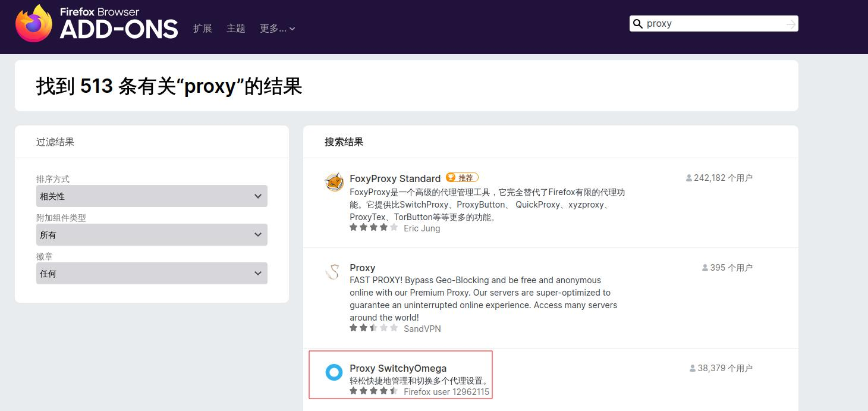Open the 徽章 badge dropdown

click(152, 274)
